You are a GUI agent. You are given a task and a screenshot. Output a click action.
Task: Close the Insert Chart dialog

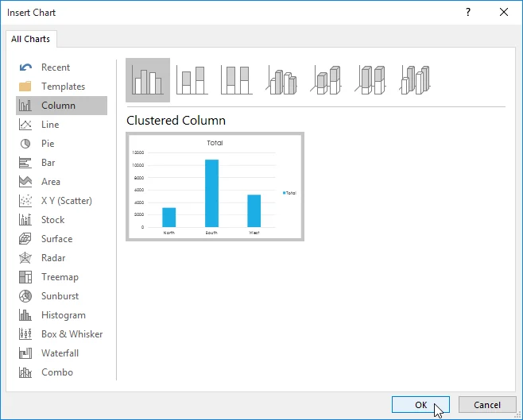(x=504, y=13)
